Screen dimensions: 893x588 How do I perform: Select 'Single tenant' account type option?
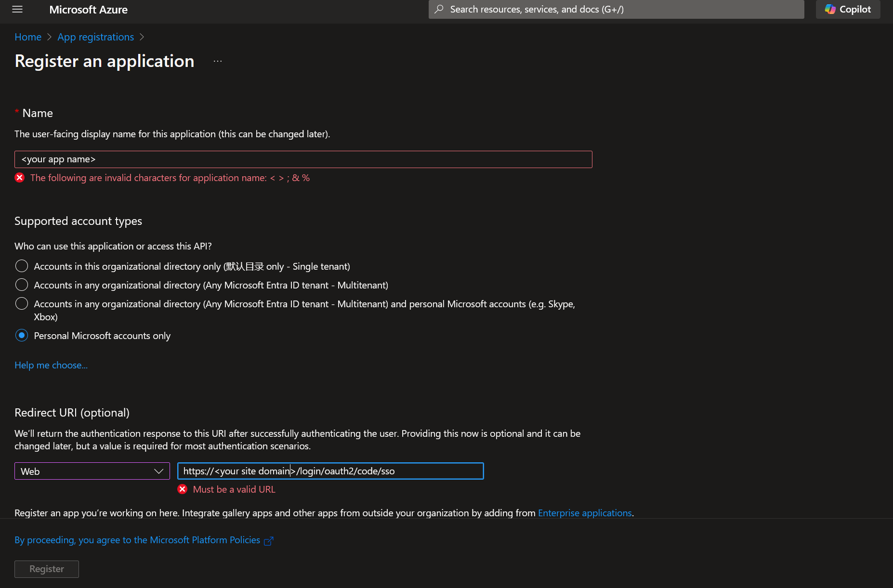21,266
